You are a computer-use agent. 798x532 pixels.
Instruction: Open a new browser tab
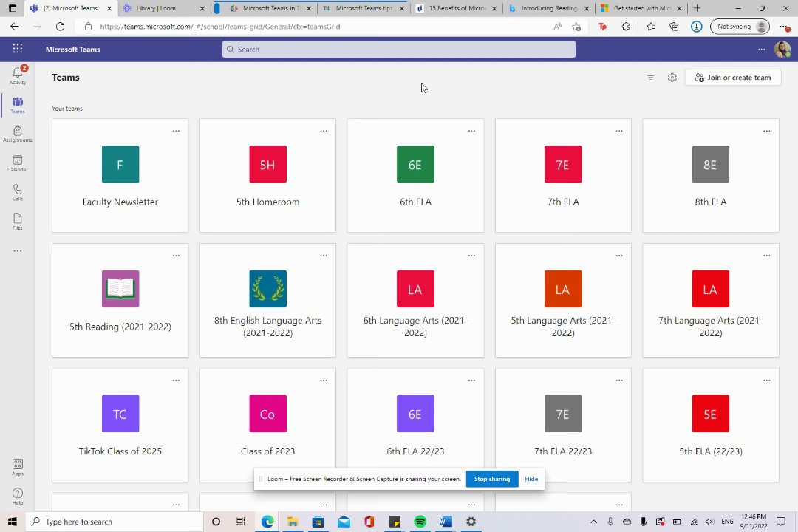click(x=697, y=8)
